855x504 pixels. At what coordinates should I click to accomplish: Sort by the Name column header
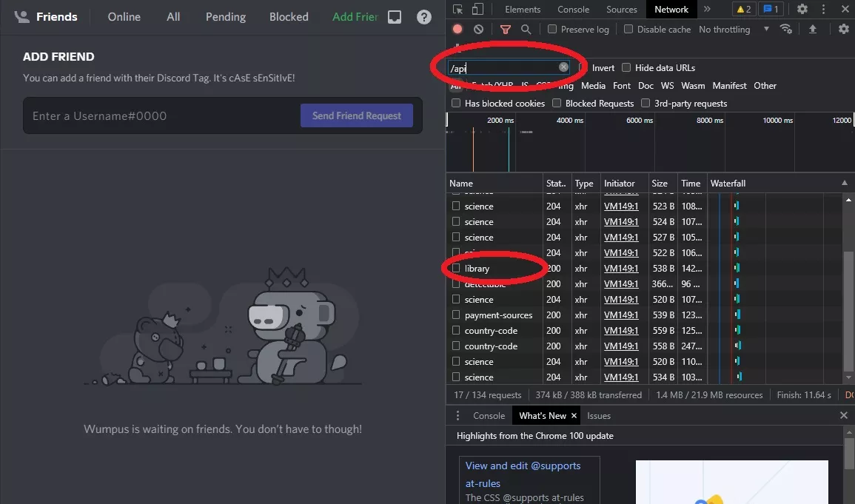click(x=494, y=184)
